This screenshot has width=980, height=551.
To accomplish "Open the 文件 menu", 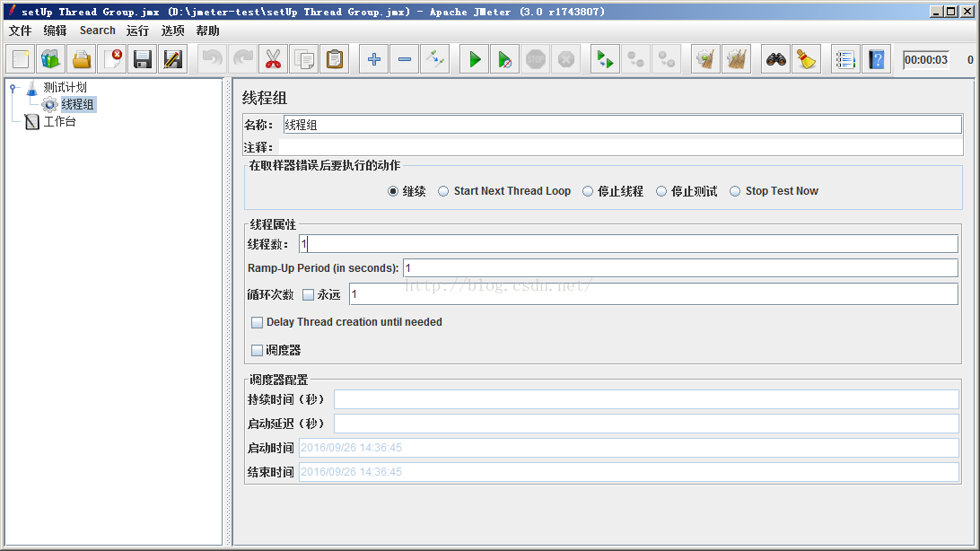I will pos(20,31).
